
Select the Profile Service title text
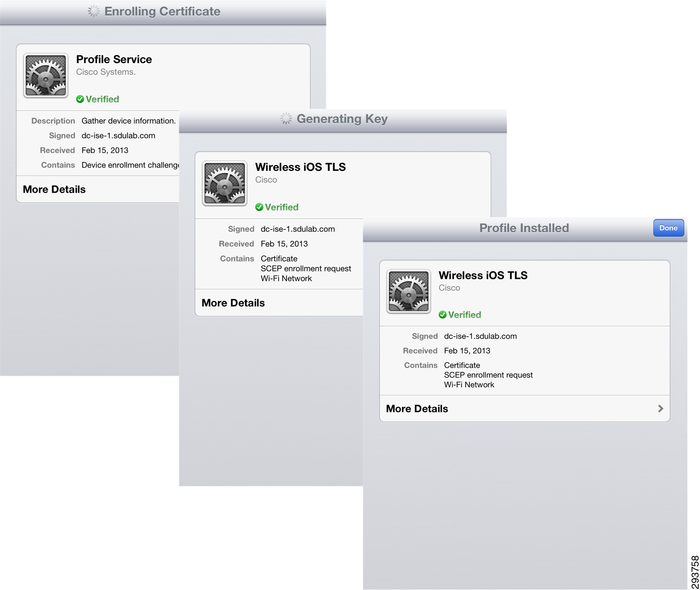point(114,59)
